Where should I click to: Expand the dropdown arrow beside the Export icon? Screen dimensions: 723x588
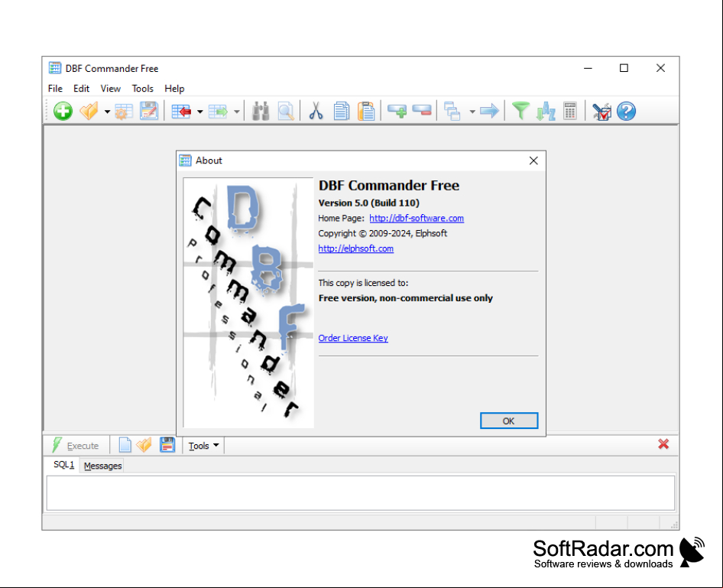click(x=237, y=112)
